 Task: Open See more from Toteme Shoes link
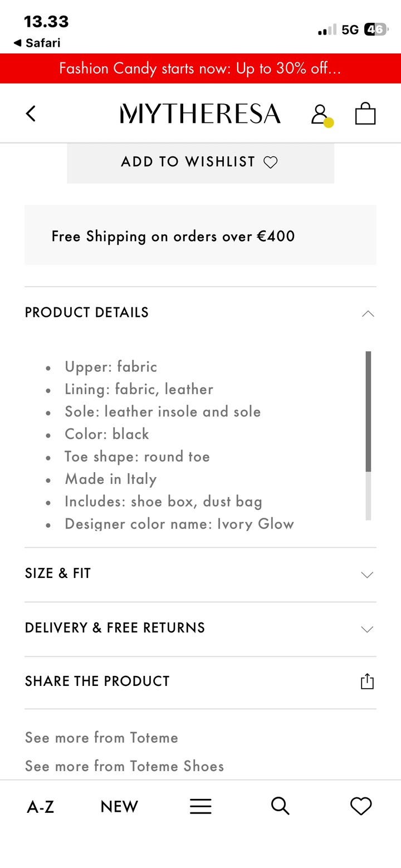pyautogui.click(x=124, y=766)
